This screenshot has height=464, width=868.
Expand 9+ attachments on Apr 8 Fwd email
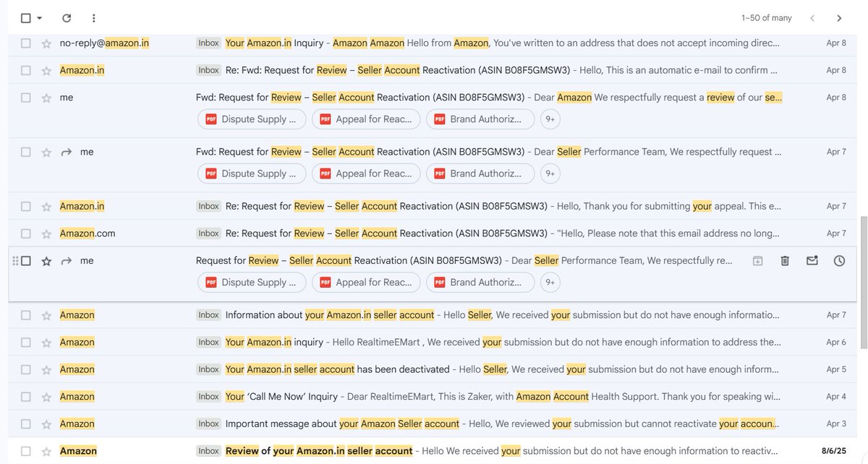(550, 119)
